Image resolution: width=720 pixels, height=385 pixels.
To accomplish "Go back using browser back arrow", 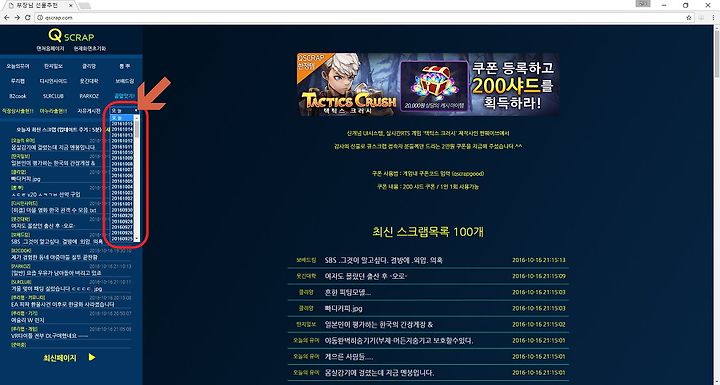I will coord(6,17).
